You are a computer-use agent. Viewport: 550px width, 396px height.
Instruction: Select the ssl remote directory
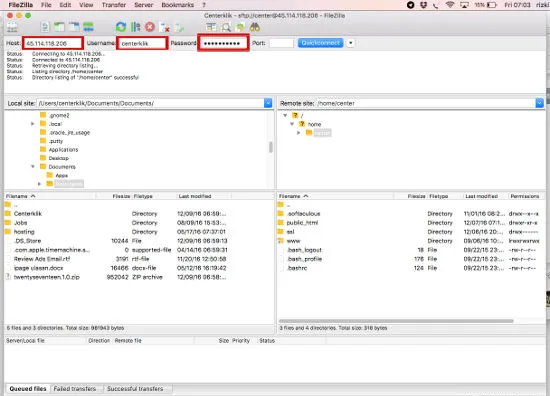click(x=290, y=232)
